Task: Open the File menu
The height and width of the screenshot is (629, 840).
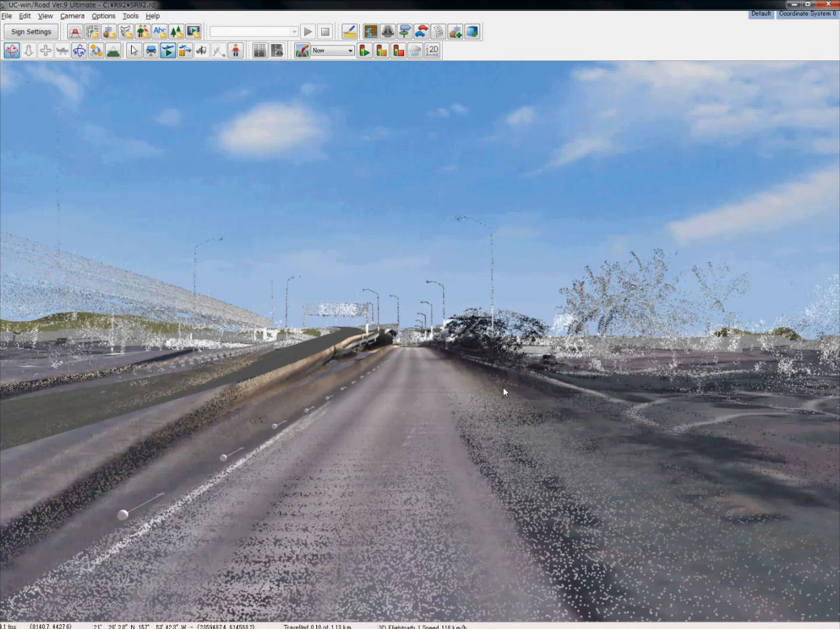Action: 7,16
